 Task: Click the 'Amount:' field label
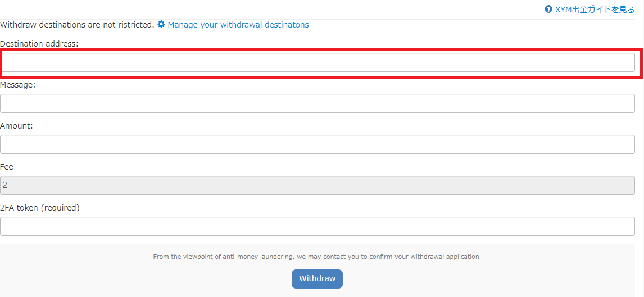click(x=16, y=126)
